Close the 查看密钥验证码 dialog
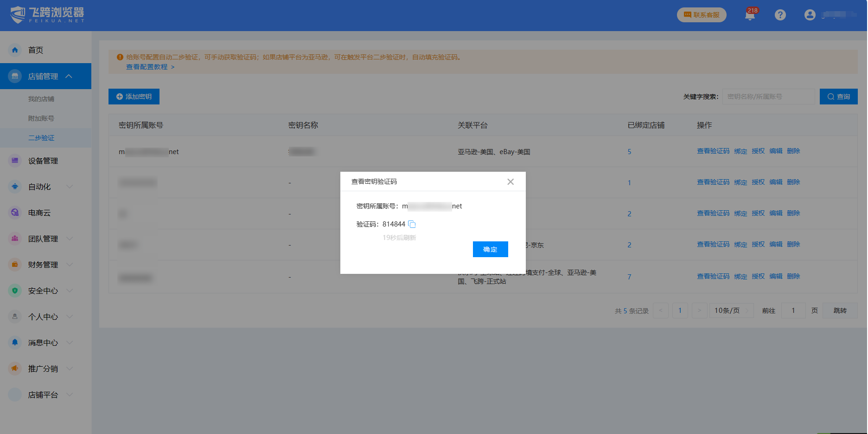Screen dimensions: 868x434 pyautogui.click(x=511, y=182)
